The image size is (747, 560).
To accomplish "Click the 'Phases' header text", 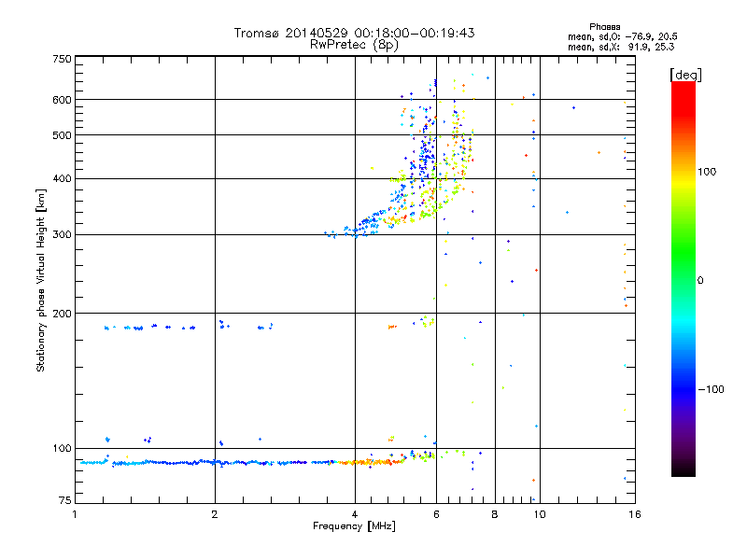I will point(604,27).
